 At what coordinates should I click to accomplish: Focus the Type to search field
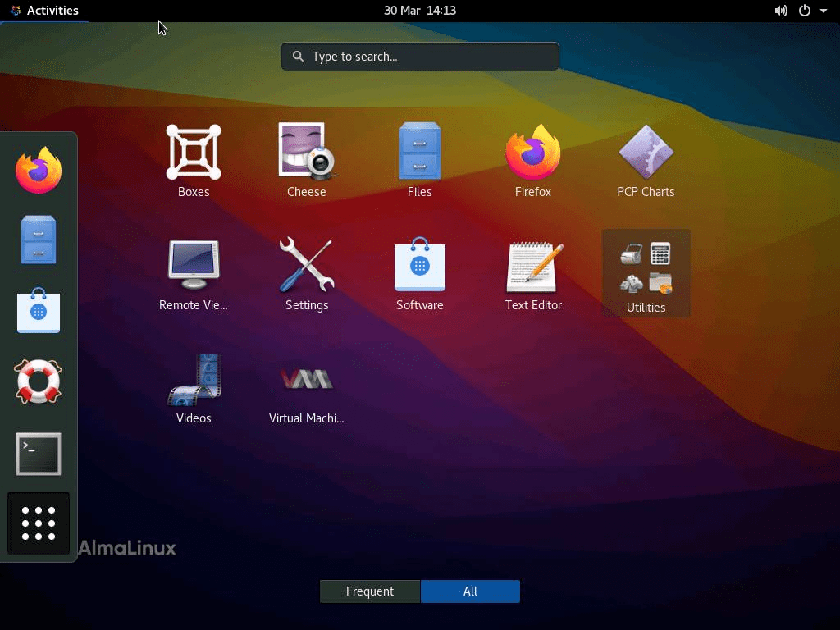pos(420,57)
